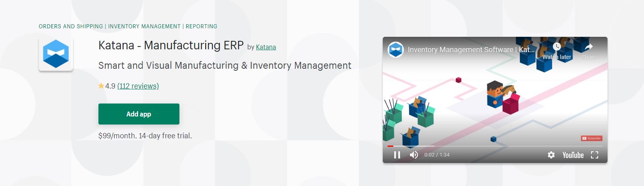Screen dimensions: 644x186
Task: Click the $99/month free trial text
Action: coord(145,136)
